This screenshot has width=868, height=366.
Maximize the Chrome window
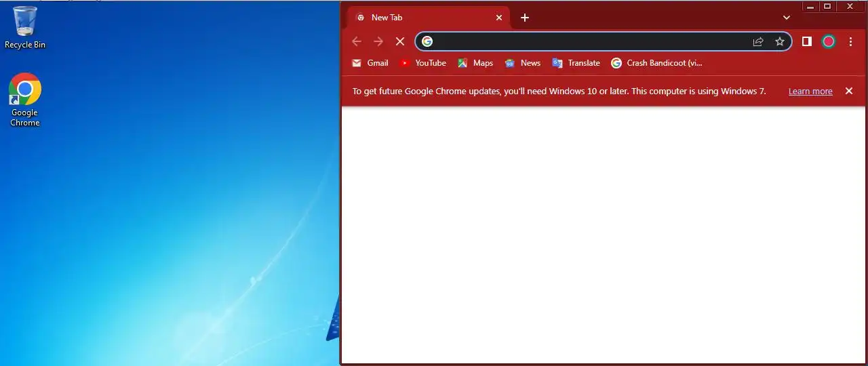[827, 6]
